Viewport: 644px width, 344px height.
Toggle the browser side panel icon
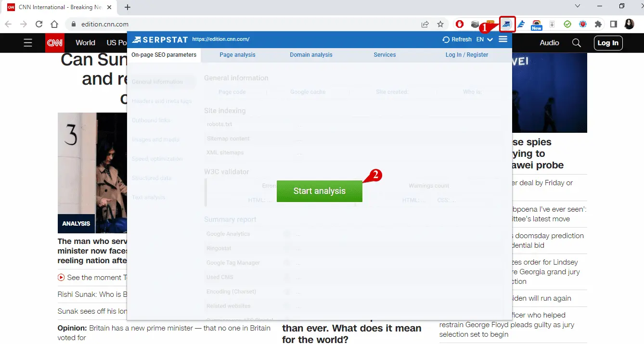pos(614,24)
